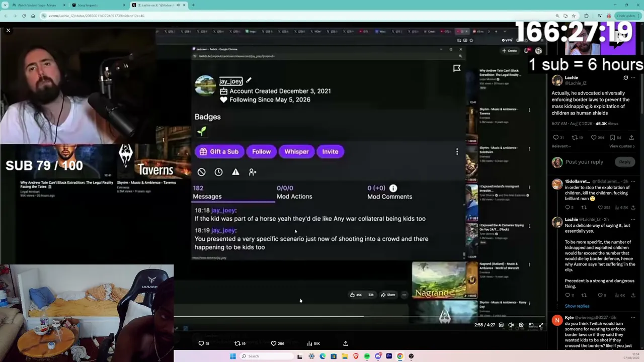Bookmark this page with the star icon
The width and height of the screenshot is (644, 362).
[573, 16]
